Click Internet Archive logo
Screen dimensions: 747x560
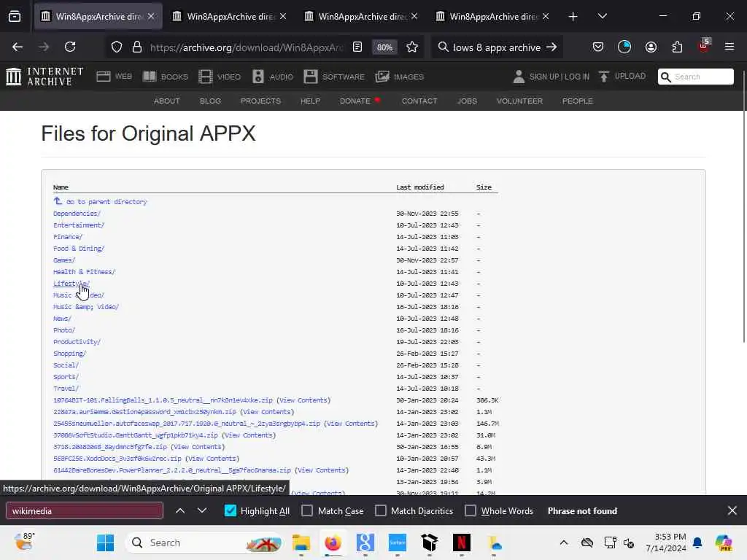point(44,76)
